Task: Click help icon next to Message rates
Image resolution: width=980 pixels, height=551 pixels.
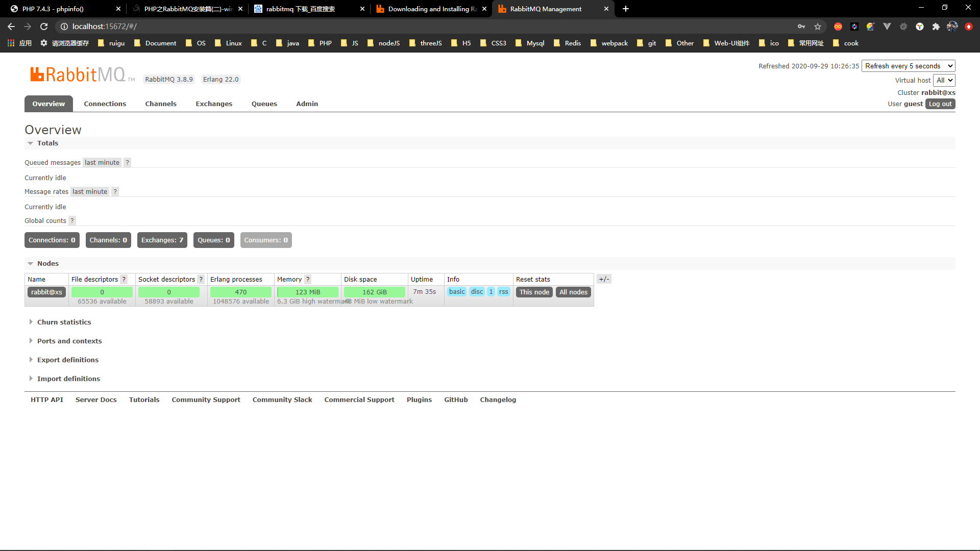Action: (x=115, y=192)
